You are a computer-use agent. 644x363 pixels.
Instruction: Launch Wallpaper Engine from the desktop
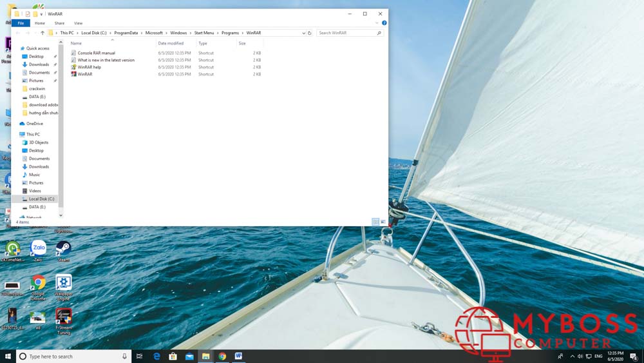[63, 284]
